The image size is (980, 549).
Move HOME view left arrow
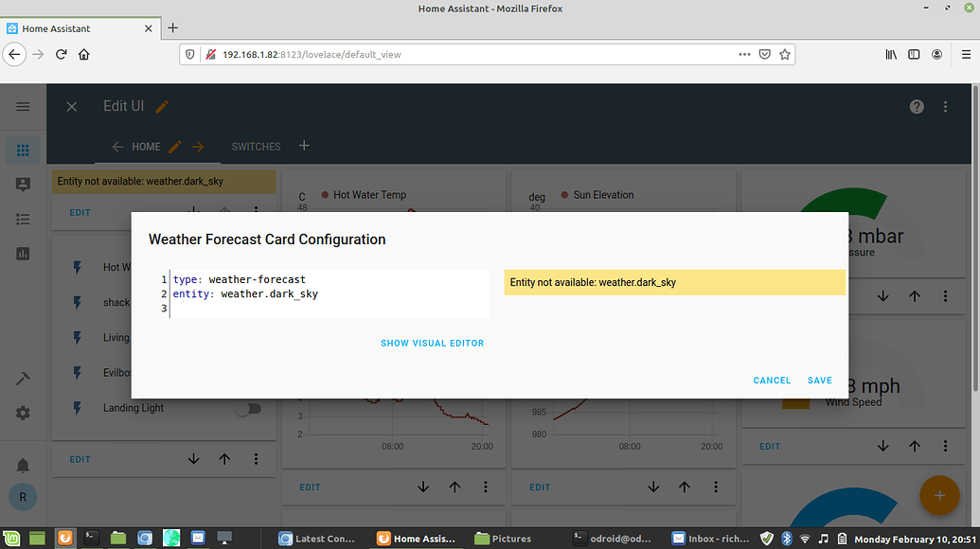[117, 147]
